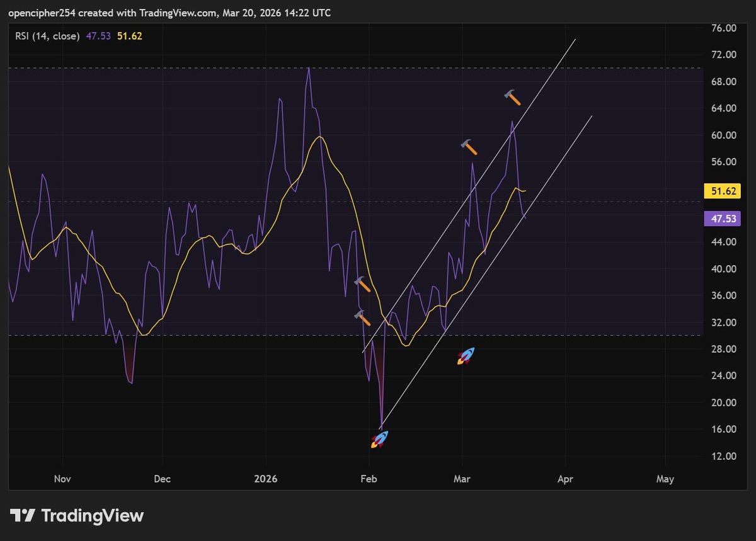Select the 60.00 scale label
Viewport: 756px width, 541px height.
coord(723,135)
